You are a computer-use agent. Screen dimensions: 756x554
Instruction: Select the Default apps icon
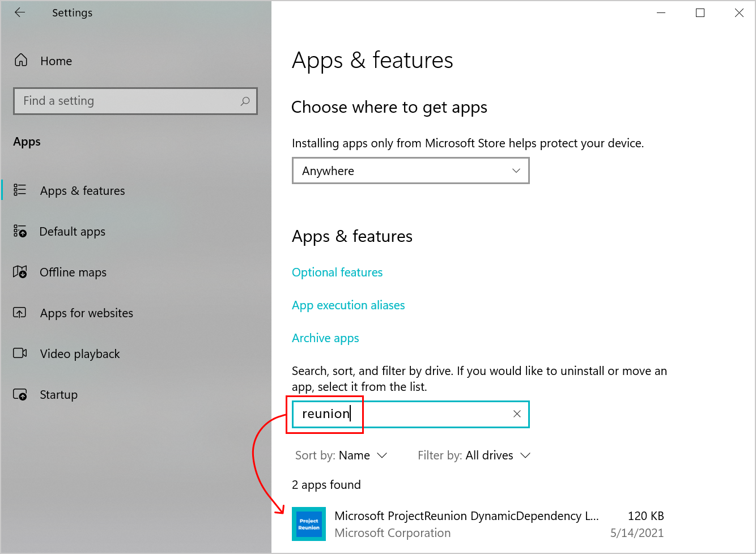pos(20,231)
